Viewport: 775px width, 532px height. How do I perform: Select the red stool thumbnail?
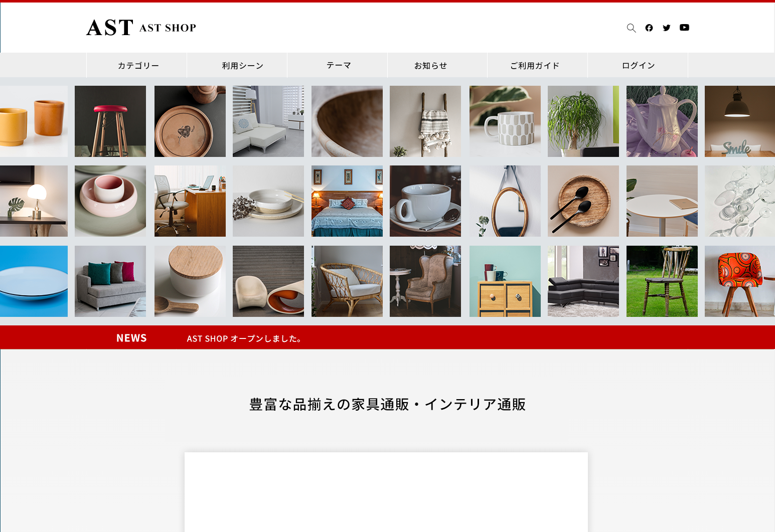point(110,121)
